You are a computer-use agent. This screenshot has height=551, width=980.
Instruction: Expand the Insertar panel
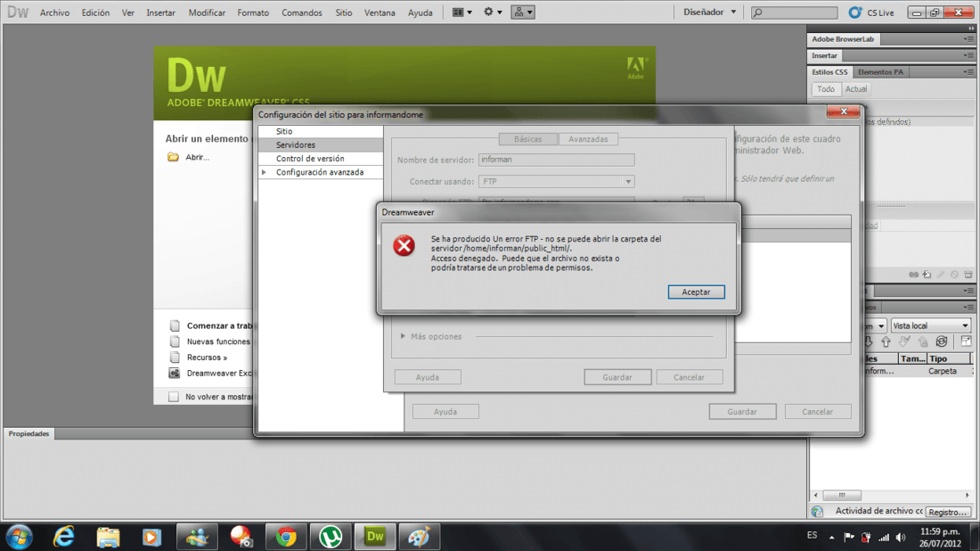(x=824, y=55)
